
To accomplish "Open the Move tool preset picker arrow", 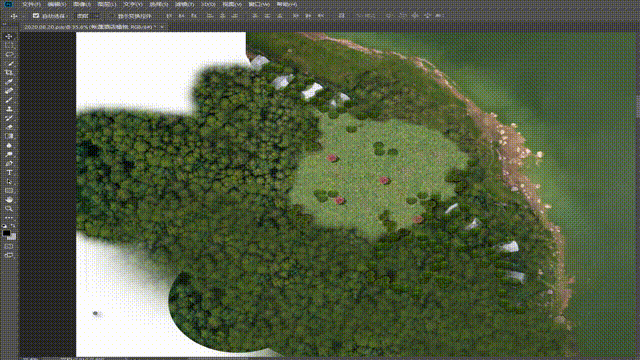I will (x=22, y=16).
